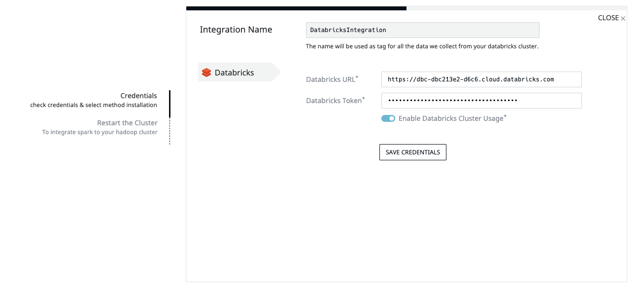This screenshot has height=294, width=644.
Task: Click the masked Databricks Token field
Action: (x=481, y=100)
